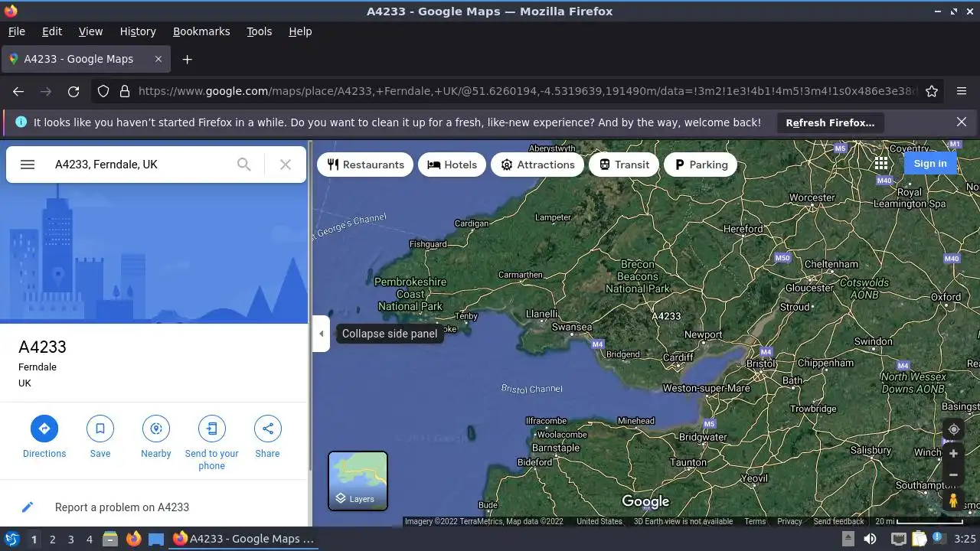Viewport: 980px width, 551px height.
Task: Open the Edit menu
Action: [x=52, y=31]
